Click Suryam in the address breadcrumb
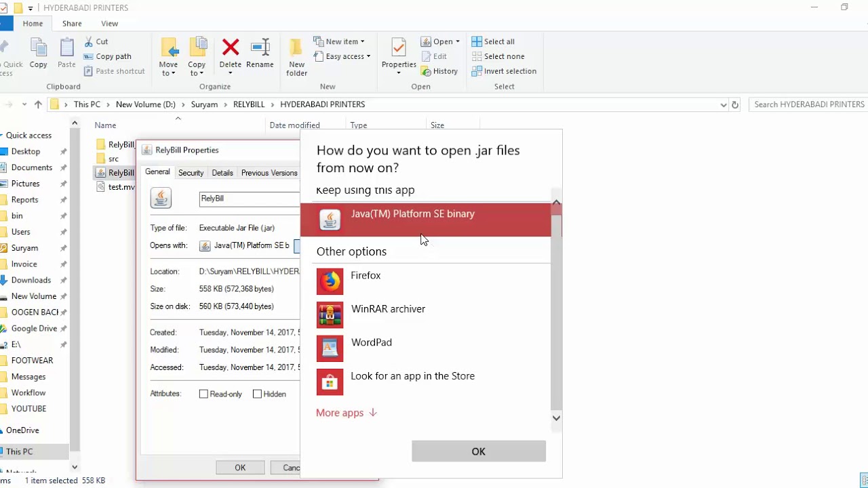Viewport: 868px width, 488px height. [x=204, y=104]
